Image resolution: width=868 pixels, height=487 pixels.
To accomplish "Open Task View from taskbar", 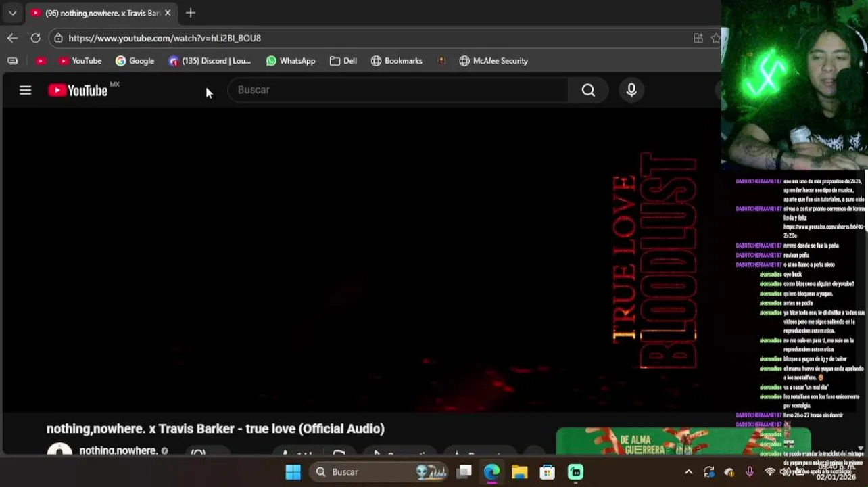I will [x=464, y=471].
